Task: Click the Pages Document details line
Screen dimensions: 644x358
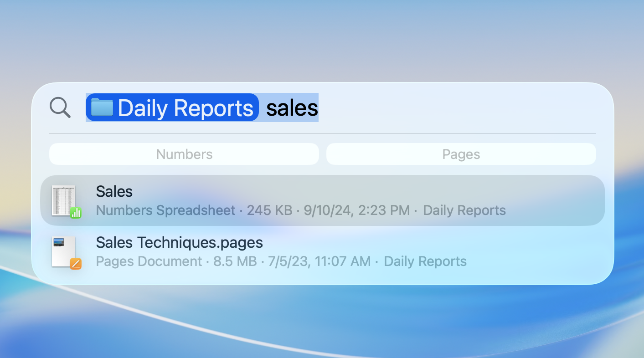Action: click(281, 261)
